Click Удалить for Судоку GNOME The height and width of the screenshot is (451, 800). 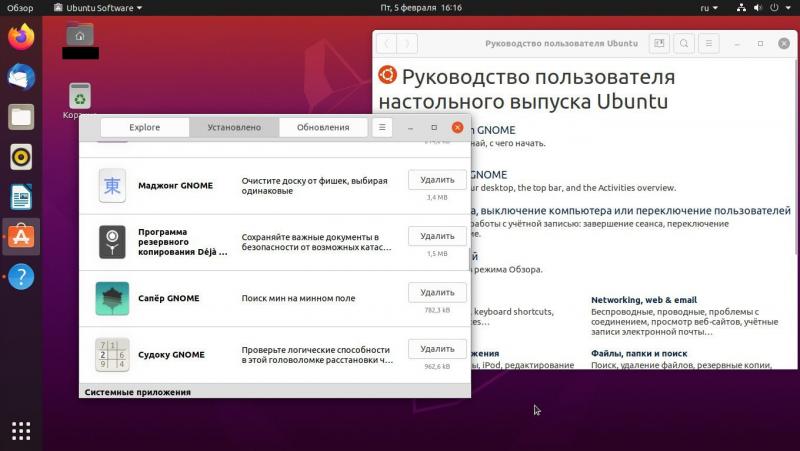click(x=437, y=349)
